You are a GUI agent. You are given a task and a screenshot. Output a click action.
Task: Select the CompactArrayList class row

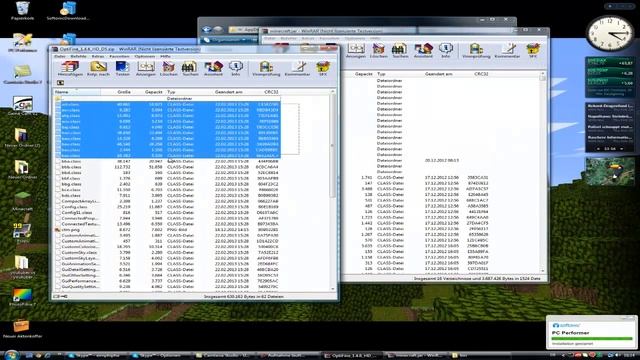click(167, 201)
